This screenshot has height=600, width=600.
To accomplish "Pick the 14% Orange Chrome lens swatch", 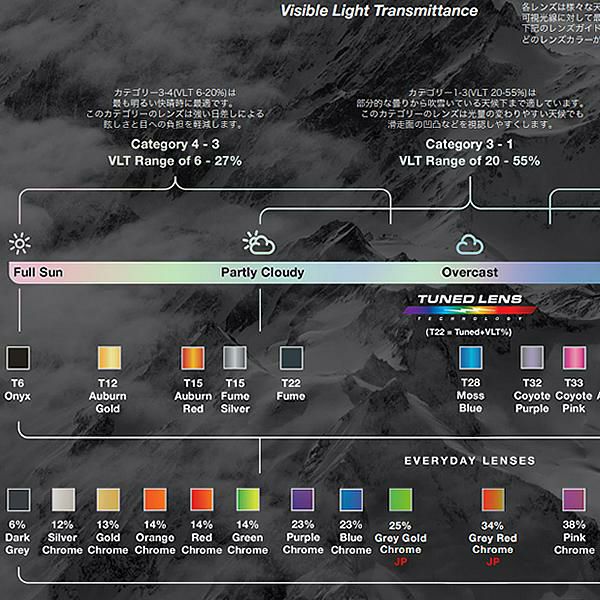I will 155,499.
